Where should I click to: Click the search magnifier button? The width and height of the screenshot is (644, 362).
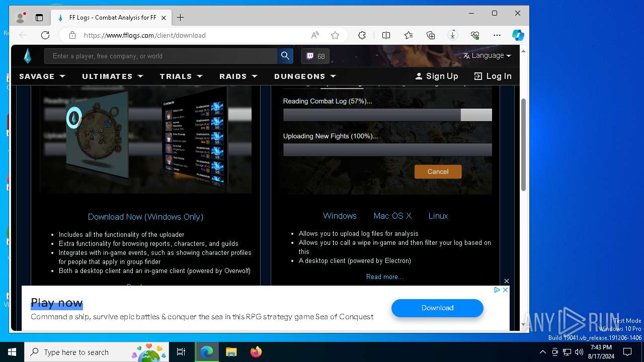pos(285,56)
